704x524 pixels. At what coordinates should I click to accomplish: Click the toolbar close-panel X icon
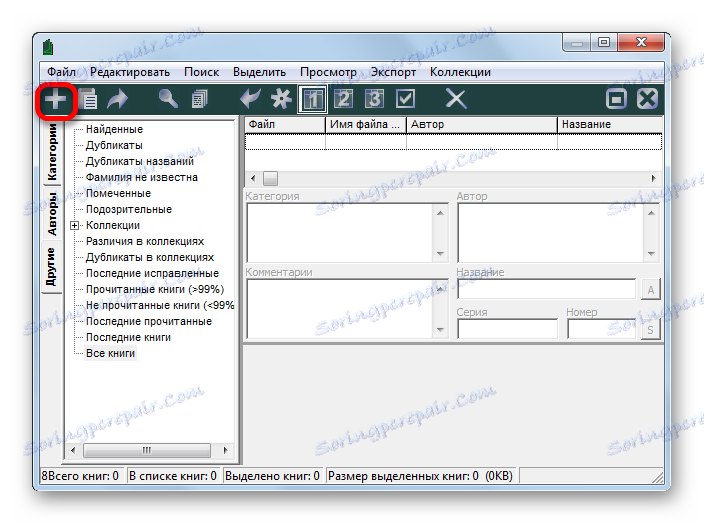coord(647,99)
